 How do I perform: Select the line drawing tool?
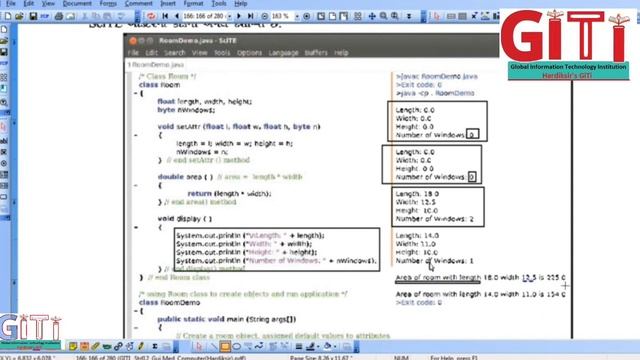[x=213, y=347]
